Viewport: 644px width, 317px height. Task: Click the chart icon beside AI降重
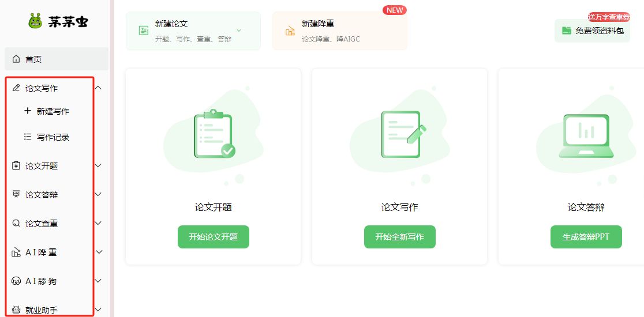click(x=16, y=252)
